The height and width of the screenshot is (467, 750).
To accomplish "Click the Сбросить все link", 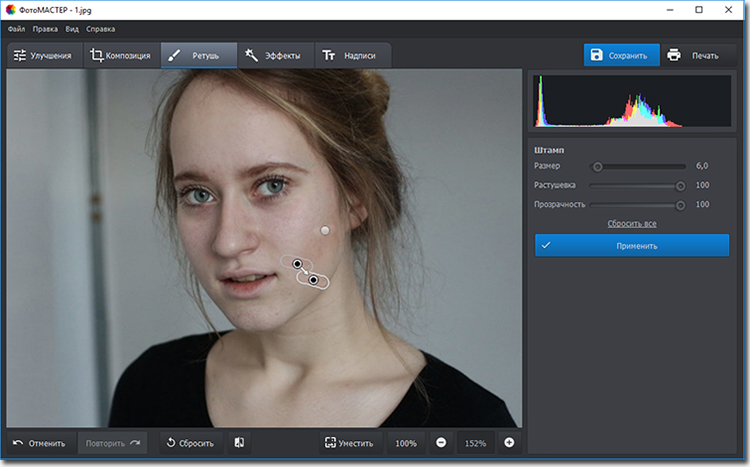I will 632,223.
